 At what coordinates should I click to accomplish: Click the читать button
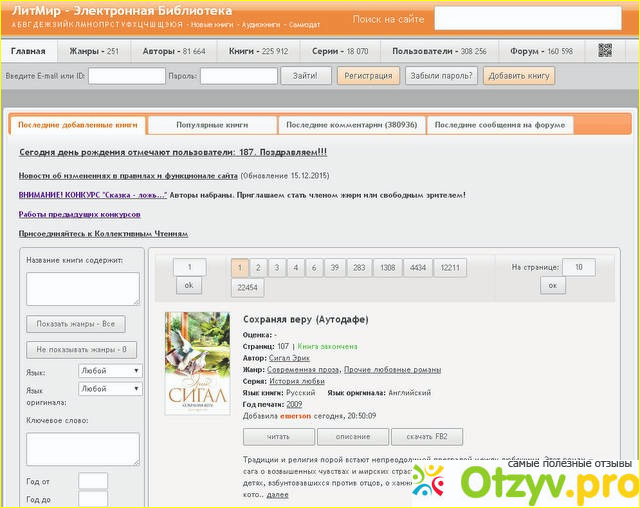[278, 437]
